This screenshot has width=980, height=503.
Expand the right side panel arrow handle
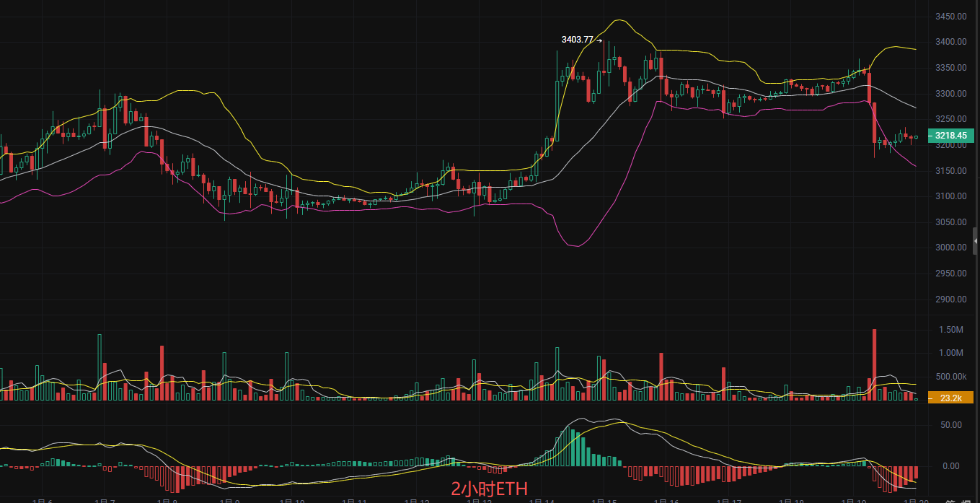(976, 240)
